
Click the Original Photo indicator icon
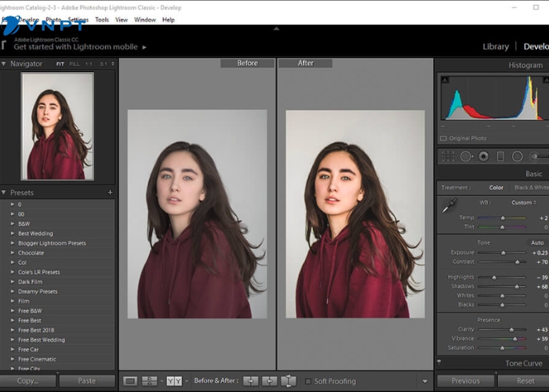443,138
